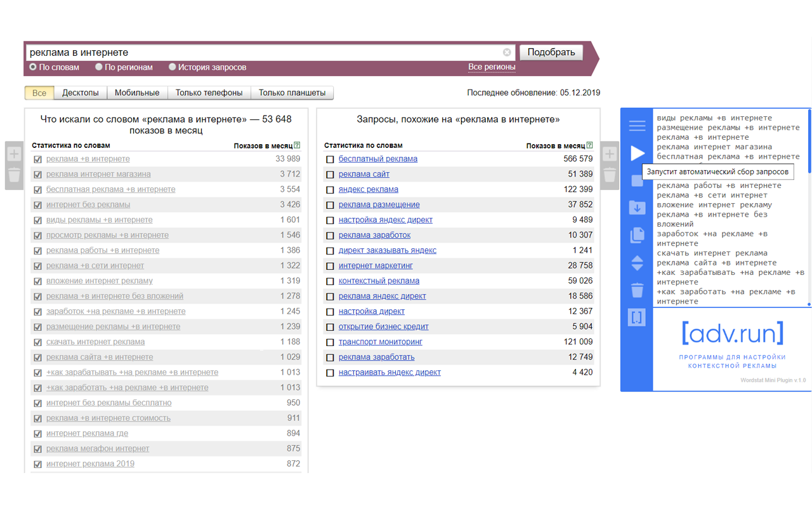Open 'настройка яндекс директ' link

point(386,220)
